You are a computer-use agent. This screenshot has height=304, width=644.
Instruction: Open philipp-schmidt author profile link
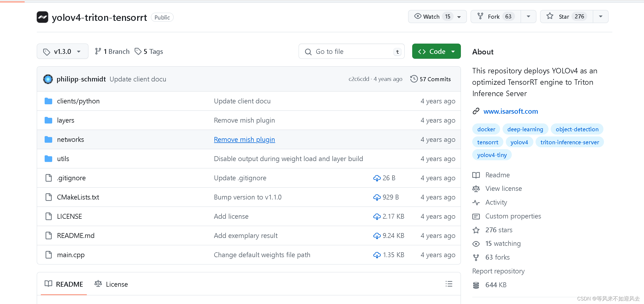[81, 79]
